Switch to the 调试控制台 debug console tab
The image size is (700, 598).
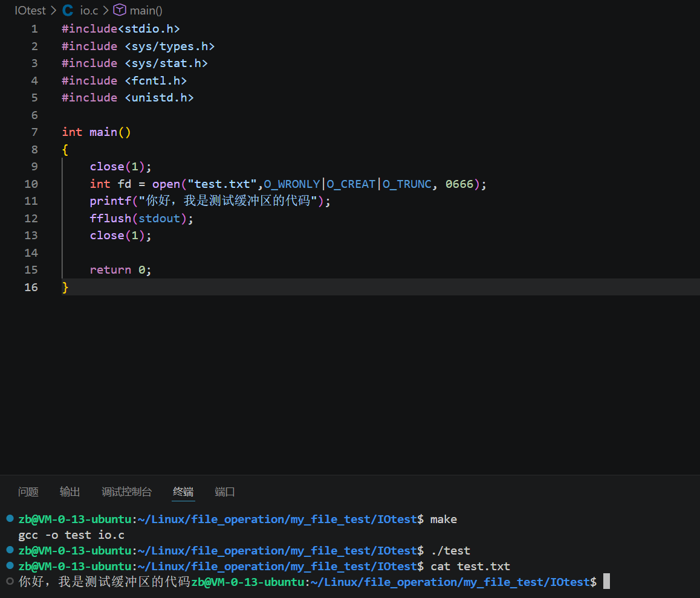click(127, 492)
